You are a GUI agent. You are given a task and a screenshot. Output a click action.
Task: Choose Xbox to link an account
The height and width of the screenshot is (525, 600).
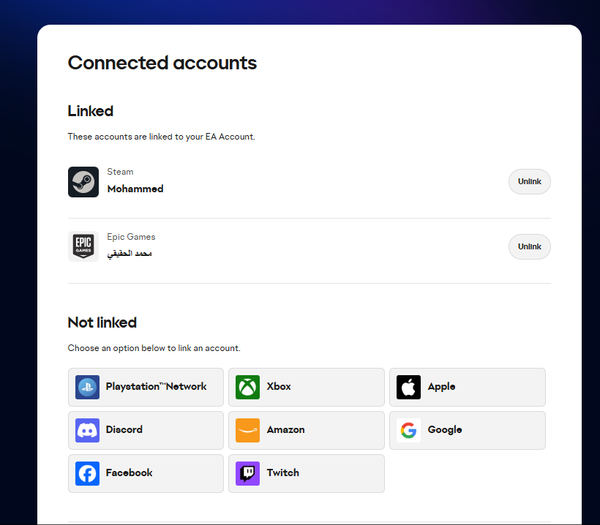coord(307,387)
